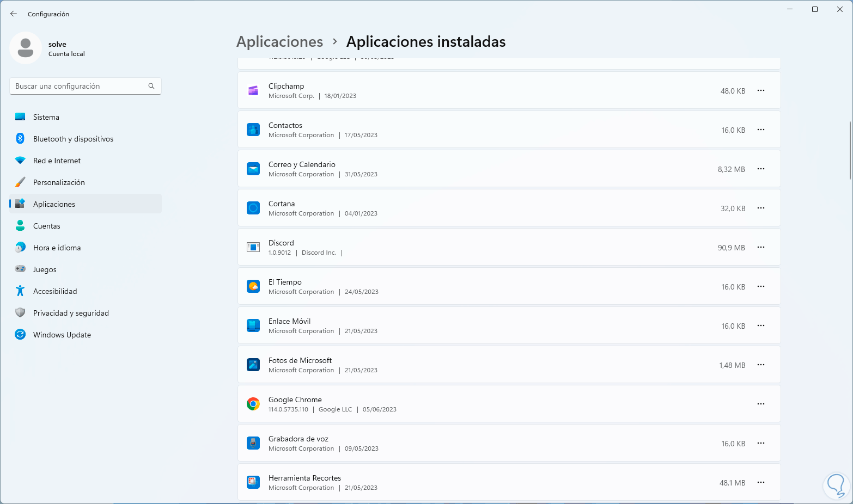
Task: Click the Discord app icon
Action: [253, 247]
